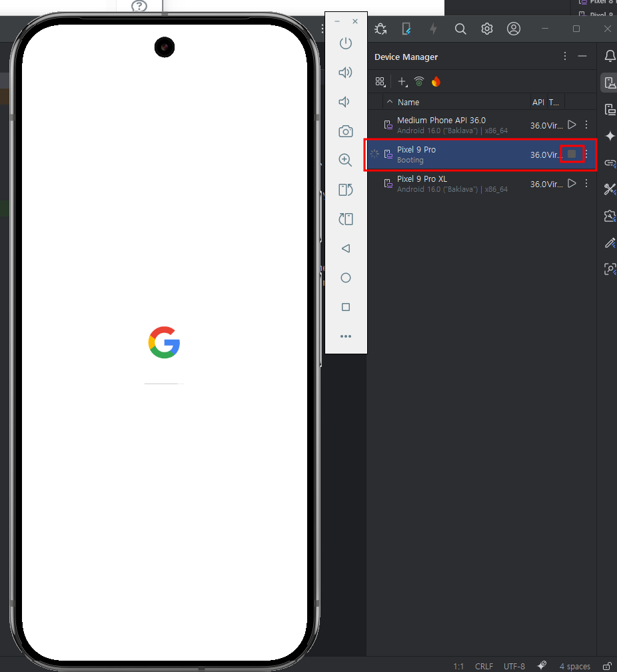
Task: Open more actions for Pixel 9 Pro
Action: (x=586, y=155)
